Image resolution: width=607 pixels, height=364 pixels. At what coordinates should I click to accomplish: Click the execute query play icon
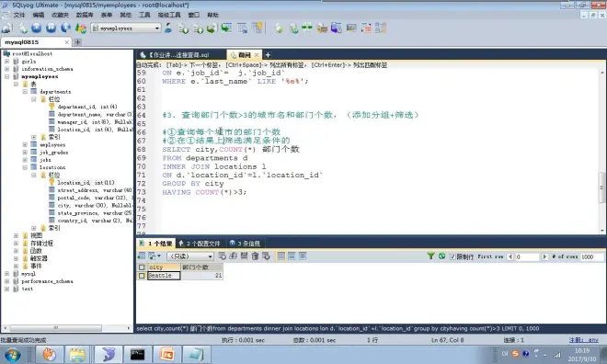tap(37, 28)
